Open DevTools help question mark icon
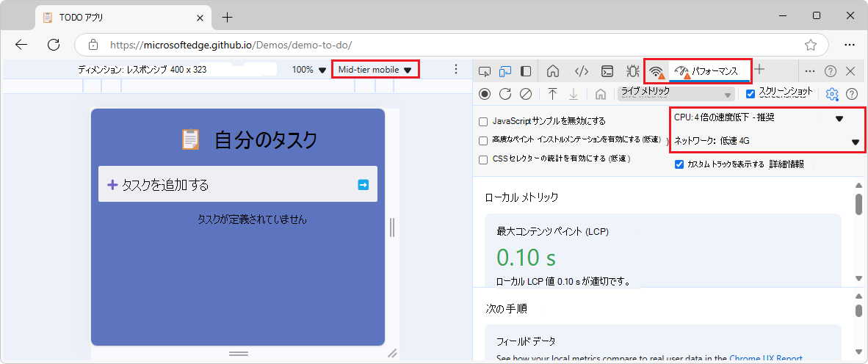The width and height of the screenshot is (868, 364). 831,70
